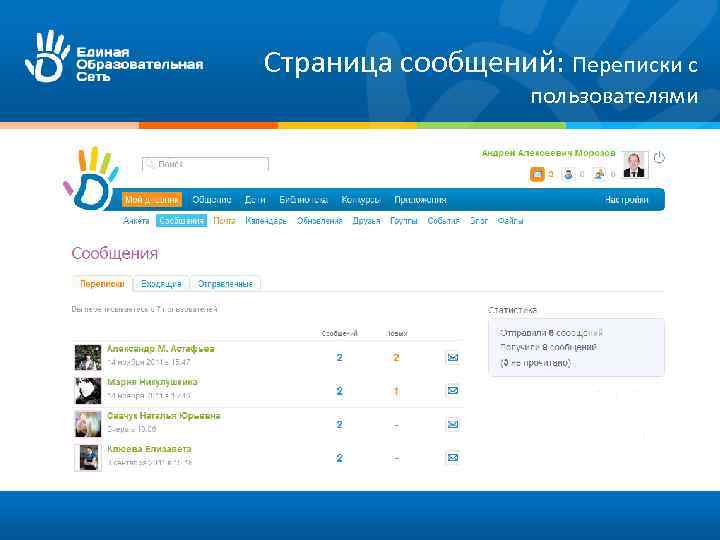Open Настройки in the blue navigation bar
Screen dimensions: 720x540
pyautogui.click(x=627, y=200)
